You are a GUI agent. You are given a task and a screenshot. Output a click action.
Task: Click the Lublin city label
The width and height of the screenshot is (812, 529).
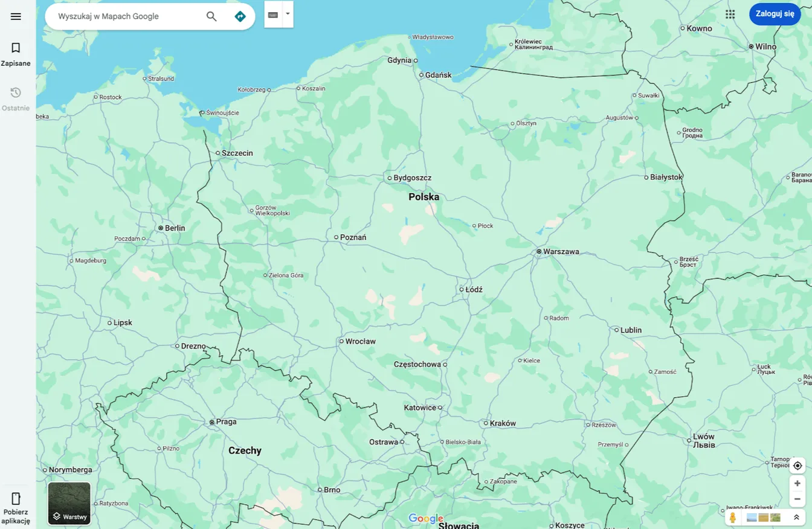tap(631, 330)
